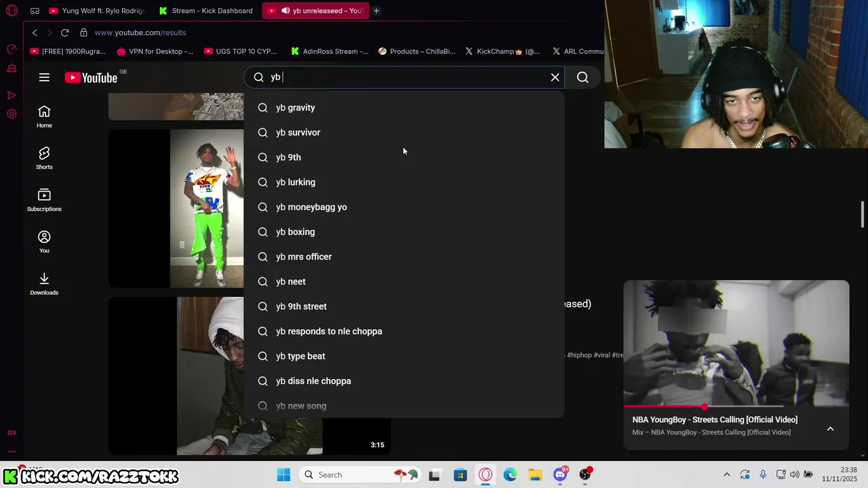868x488 pixels.
Task: Open the Opera main menu logo
Action: point(12,11)
